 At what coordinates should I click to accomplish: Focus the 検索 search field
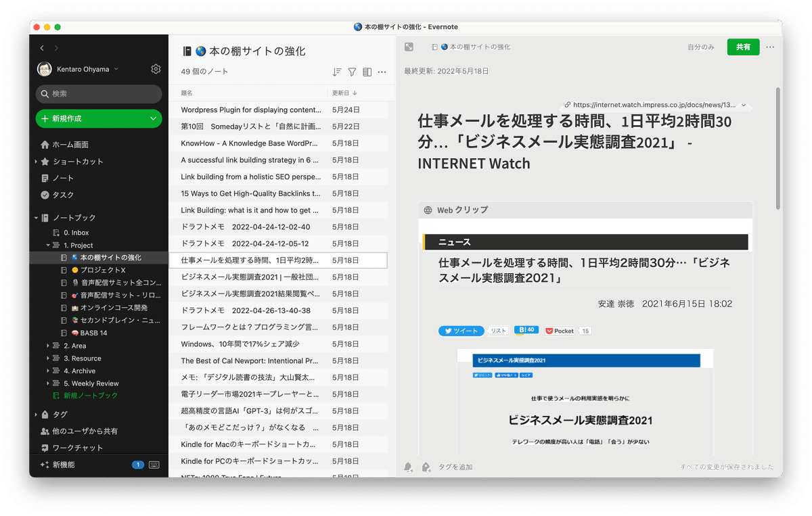click(99, 94)
